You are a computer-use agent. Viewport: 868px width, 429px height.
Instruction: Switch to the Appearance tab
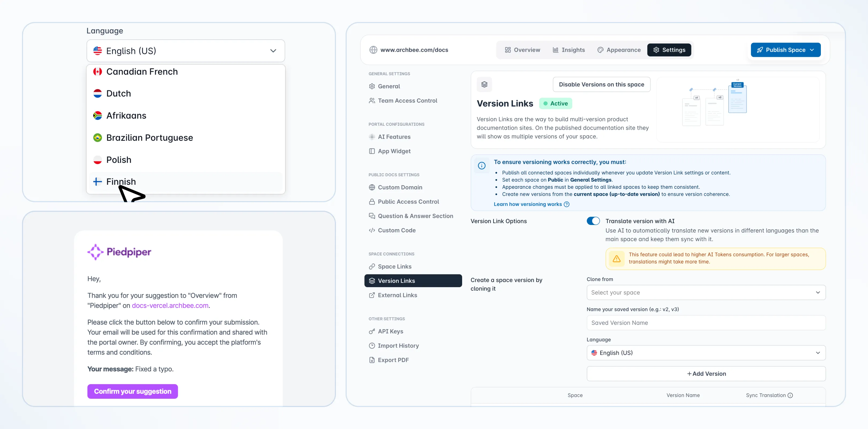coord(619,50)
